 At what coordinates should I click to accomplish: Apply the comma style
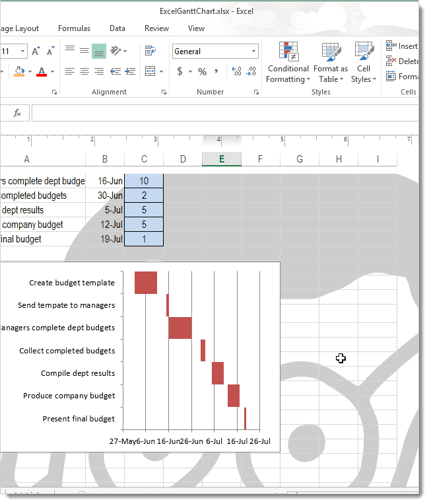(216, 71)
